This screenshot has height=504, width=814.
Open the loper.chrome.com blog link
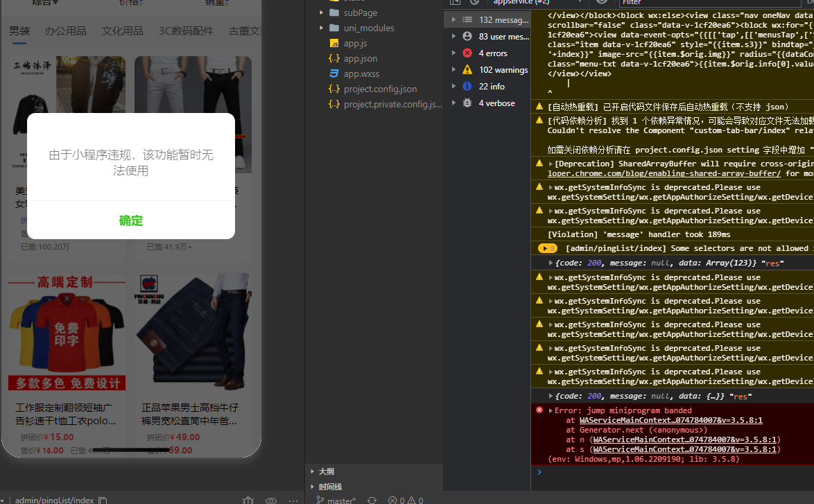click(x=664, y=173)
